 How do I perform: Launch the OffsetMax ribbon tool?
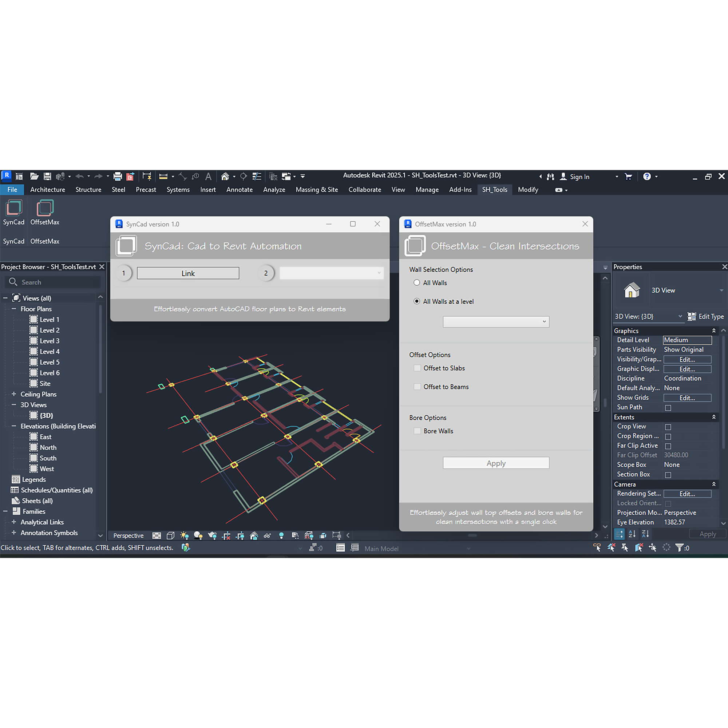click(x=45, y=208)
